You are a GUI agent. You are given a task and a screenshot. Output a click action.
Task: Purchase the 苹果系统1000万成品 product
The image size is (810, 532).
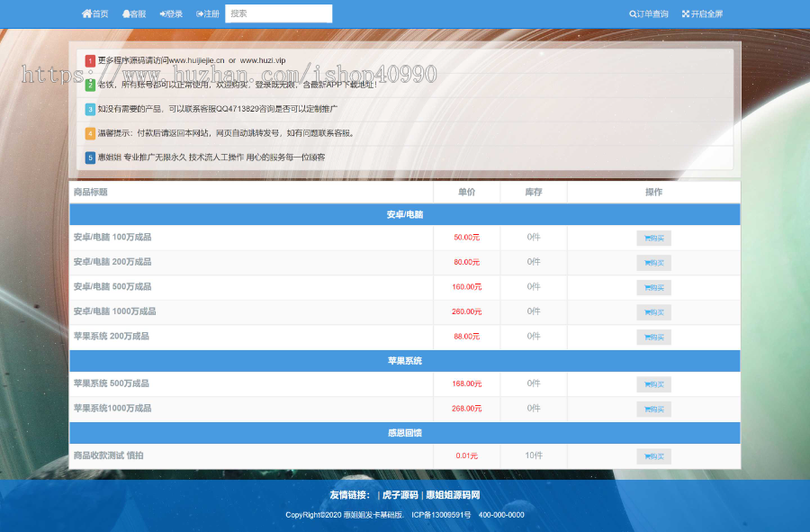[x=653, y=410]
